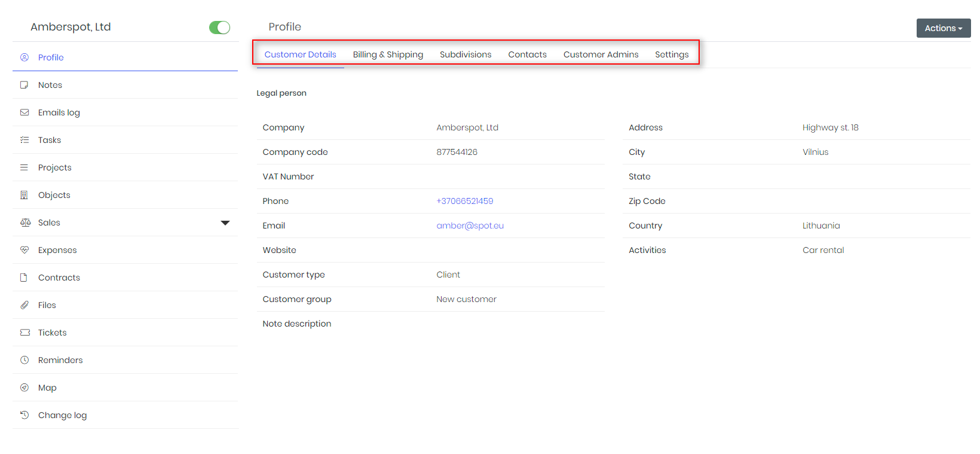Click the Activities value Car rental

[x=823, y=250]
